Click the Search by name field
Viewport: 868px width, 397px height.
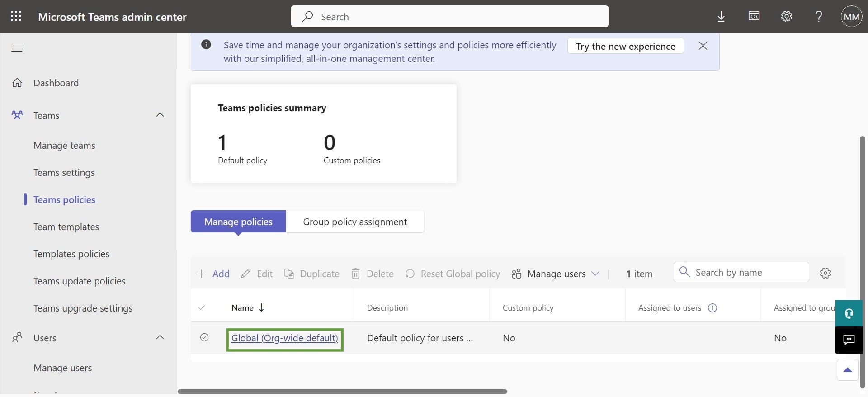[x=741, y=272]
